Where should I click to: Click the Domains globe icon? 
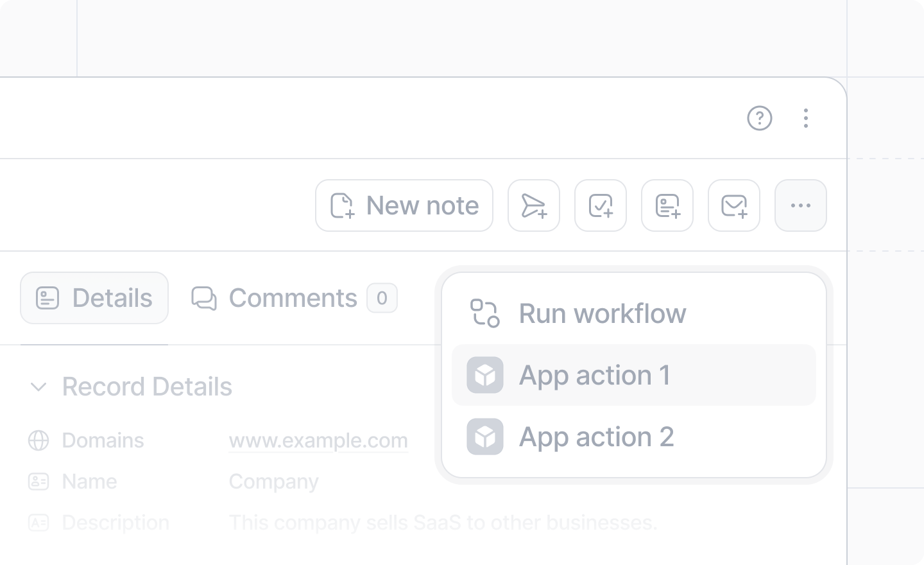click(x=38, y=440)
